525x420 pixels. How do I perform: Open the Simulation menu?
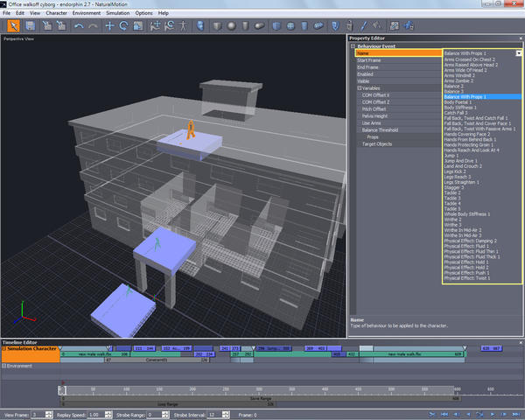118,13
